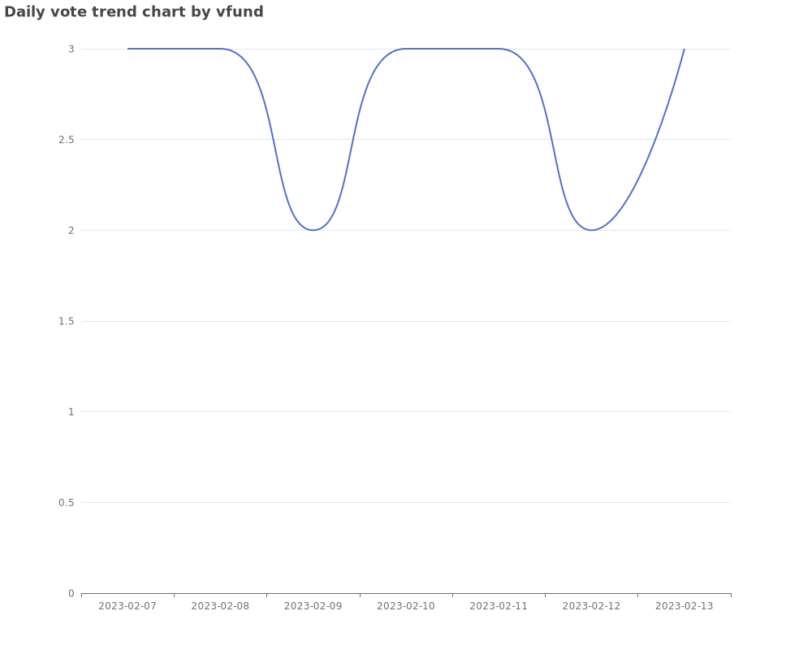
Task: Click the y-axis label 0
Action: click(x=71, y=593)
